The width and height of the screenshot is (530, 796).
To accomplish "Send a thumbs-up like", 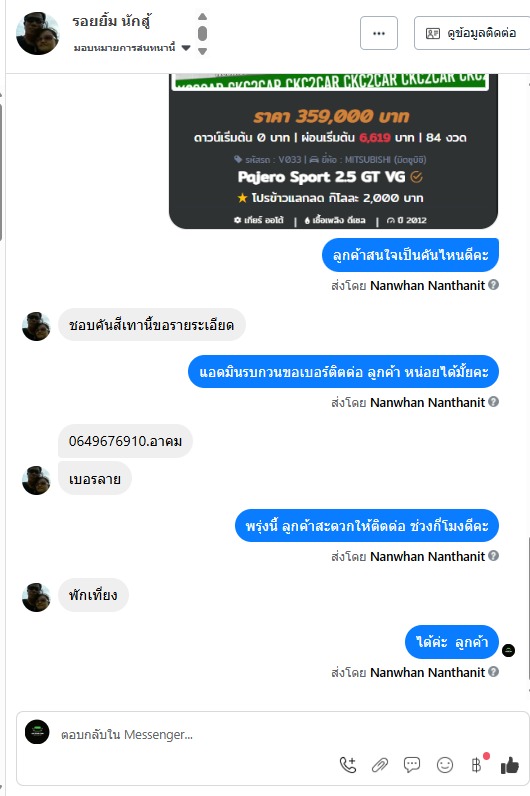I will [510, 765].
